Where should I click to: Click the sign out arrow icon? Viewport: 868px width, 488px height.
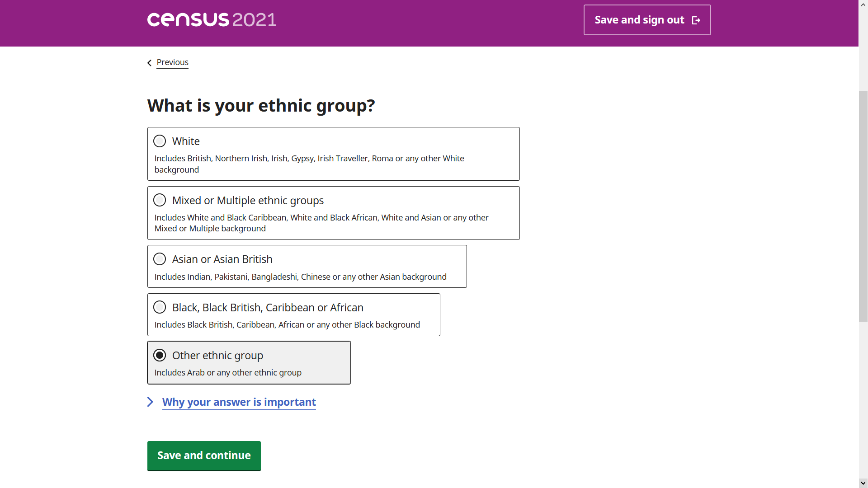click(696, 20)
